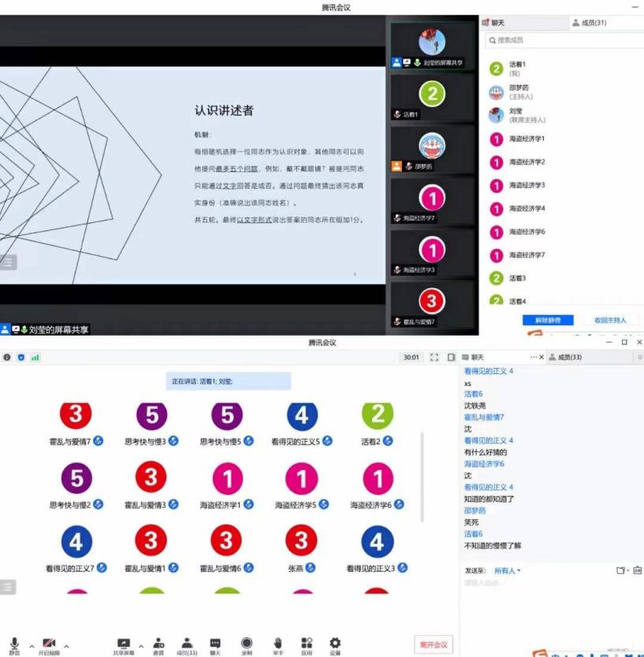Click the 共享屏幕 (share screen) icon
This screenshot has width=644, height=657.
click(x=123, y=644)
